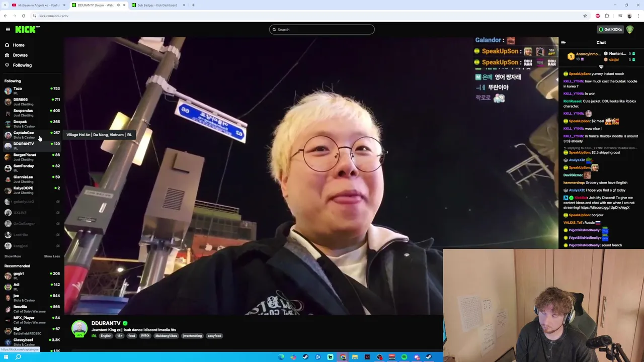The width and height of the screenshot is (644, 362).
Task: Click the address bar URL
Action: [54, 16]
